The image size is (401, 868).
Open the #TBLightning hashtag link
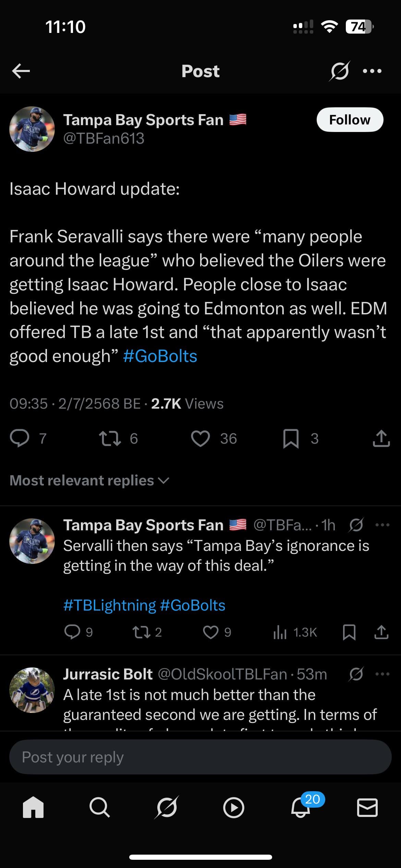click(x=110, y=605)
